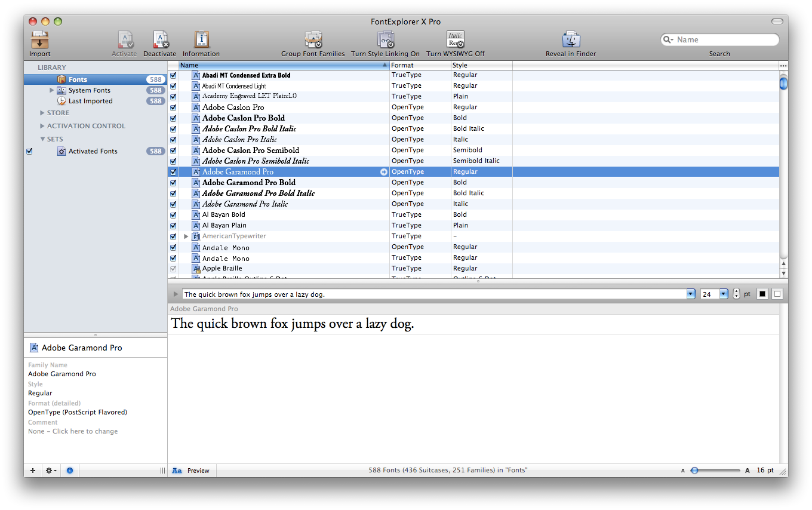Select Fonts library icon in sidebar
Screen dimensions: 812x510
coord(61,79)
